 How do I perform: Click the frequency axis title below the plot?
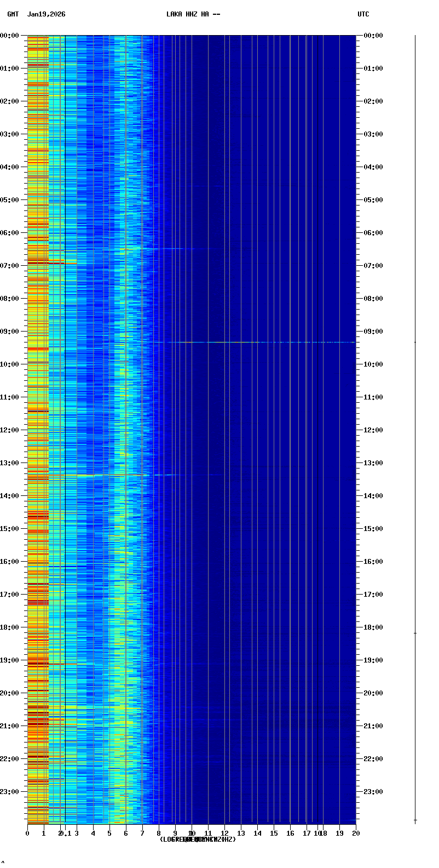[198, 840]
